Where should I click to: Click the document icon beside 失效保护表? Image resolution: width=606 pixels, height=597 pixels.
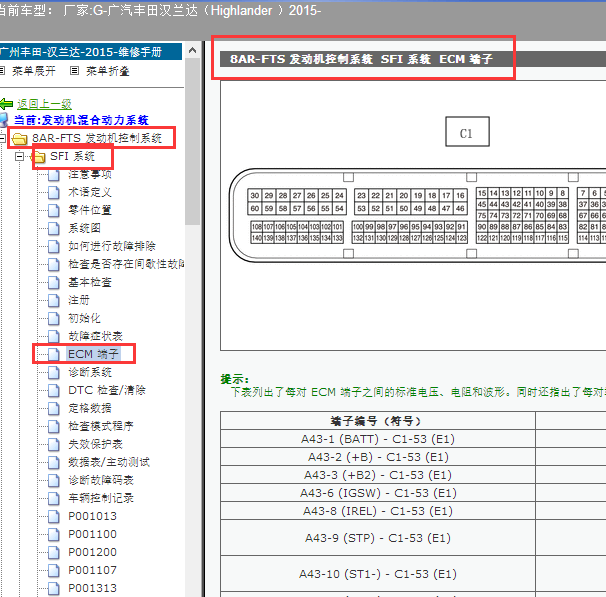click(54, 444)
